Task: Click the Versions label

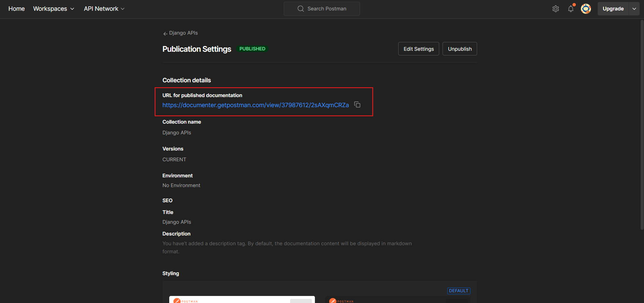Action: pyautogui.click(x=173, y=149)
